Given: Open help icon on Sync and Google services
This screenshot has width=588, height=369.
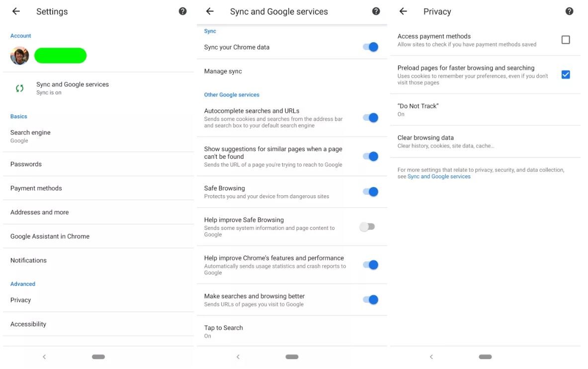Looking at the screenshot, I should click(376, 11).
